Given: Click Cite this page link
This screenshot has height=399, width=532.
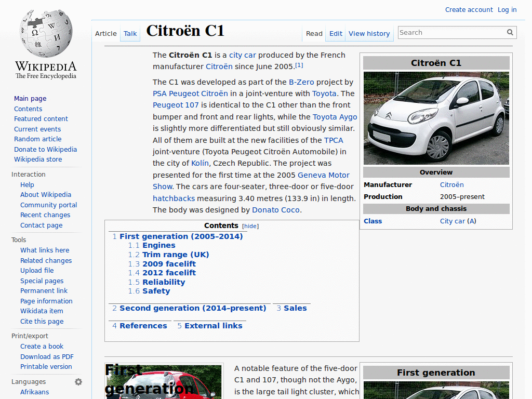Looking at the screenshot, I should (42, 321).
